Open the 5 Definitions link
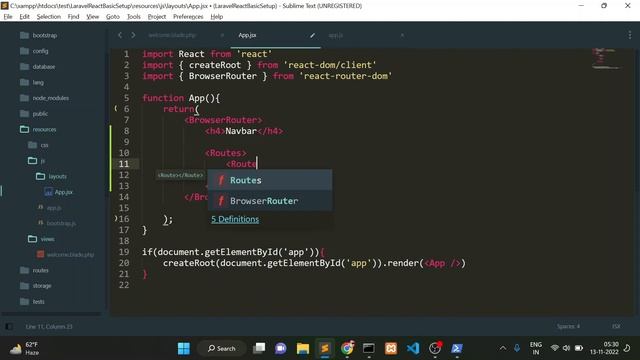Viewport: 640px width, 360px height. tap(235, 219)
